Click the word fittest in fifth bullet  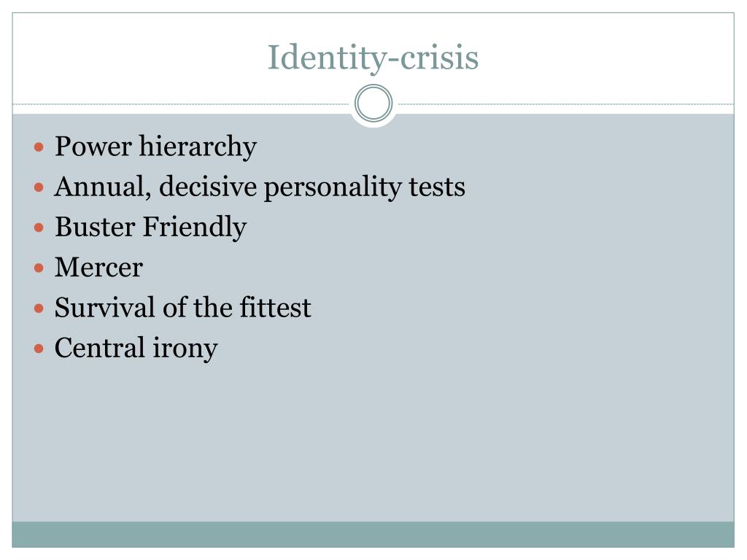click(x=275, y=307)
